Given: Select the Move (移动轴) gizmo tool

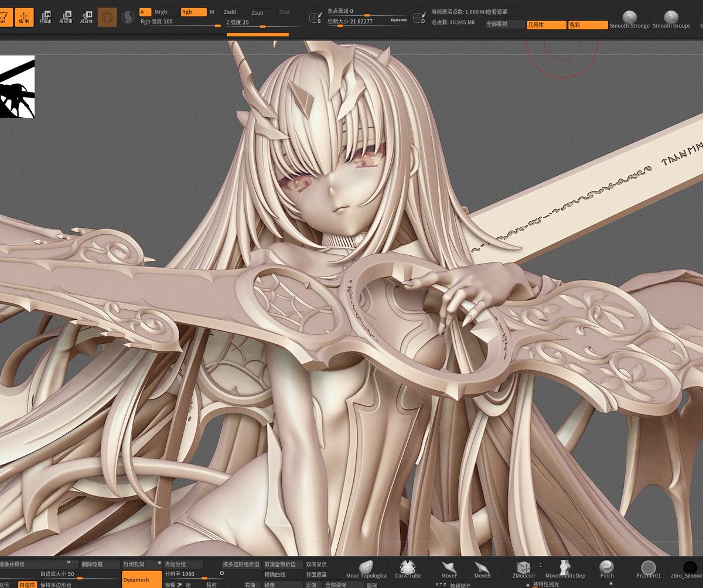Looking at the screenshot, I should (x=45, y=18).
